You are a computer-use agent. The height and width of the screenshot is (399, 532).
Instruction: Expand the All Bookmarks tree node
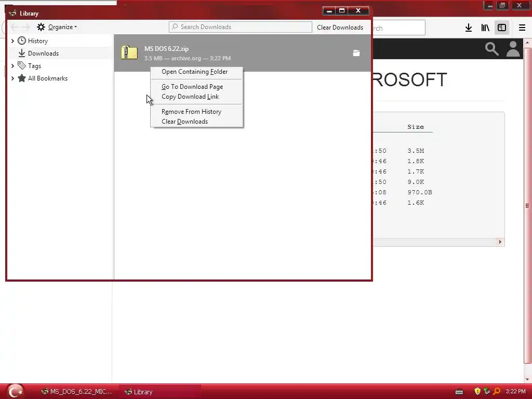tap(12, 78)
